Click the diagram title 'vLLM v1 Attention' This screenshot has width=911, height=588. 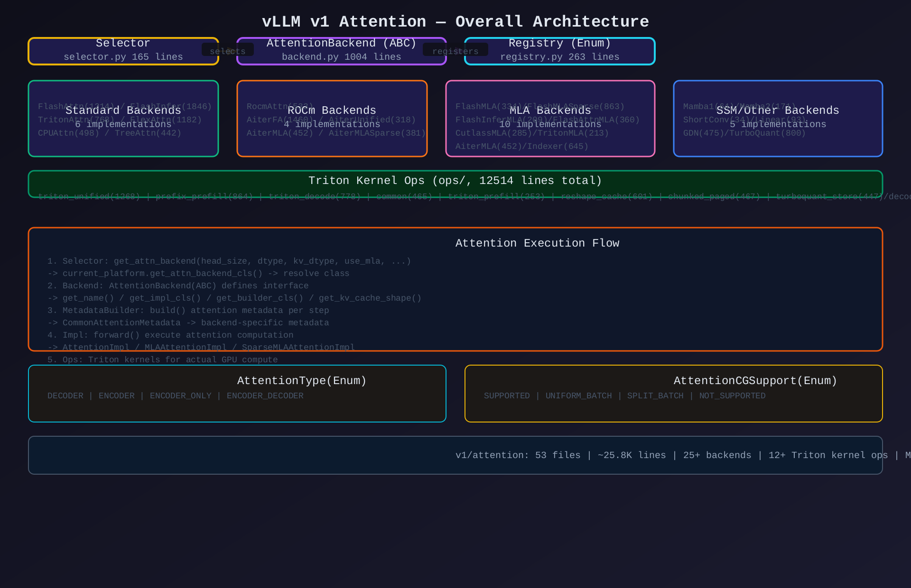pos(455,22)
